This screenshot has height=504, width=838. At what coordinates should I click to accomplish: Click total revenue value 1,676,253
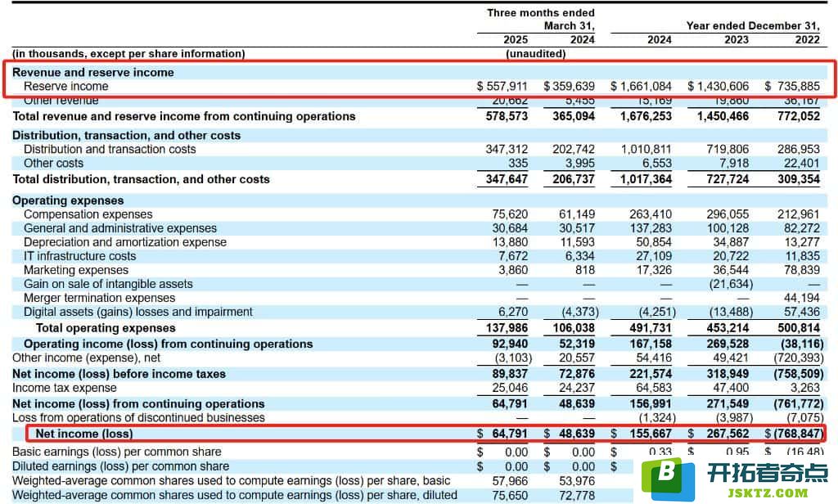click(646, 116)
